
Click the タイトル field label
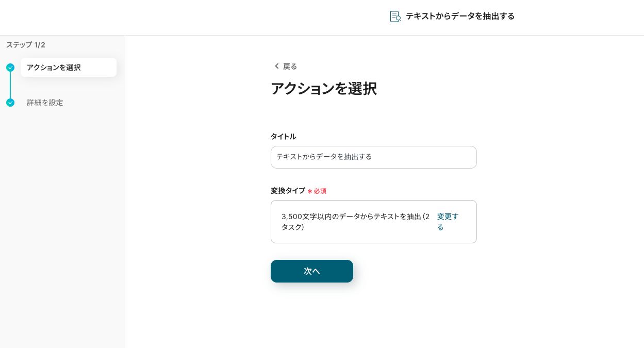pos(283,137)
